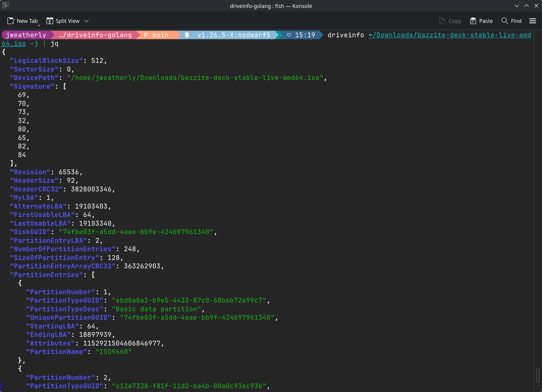Open the Split View layout options
This screenshot has width=542, height=392.
click(67, 21)
